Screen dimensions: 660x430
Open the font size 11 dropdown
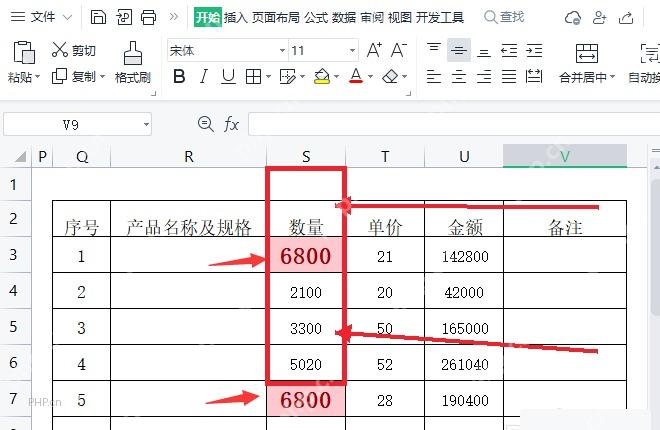[x=352, y=50]
